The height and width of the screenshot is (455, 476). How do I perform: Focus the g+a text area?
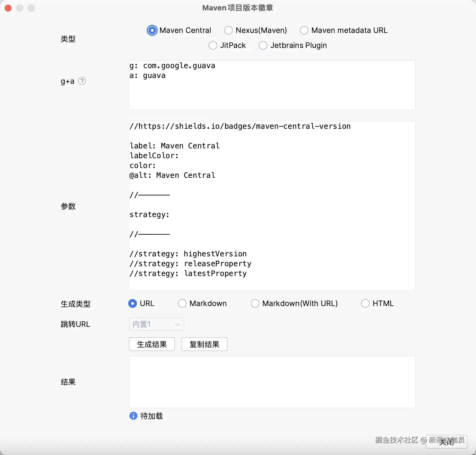pos(272,85)
